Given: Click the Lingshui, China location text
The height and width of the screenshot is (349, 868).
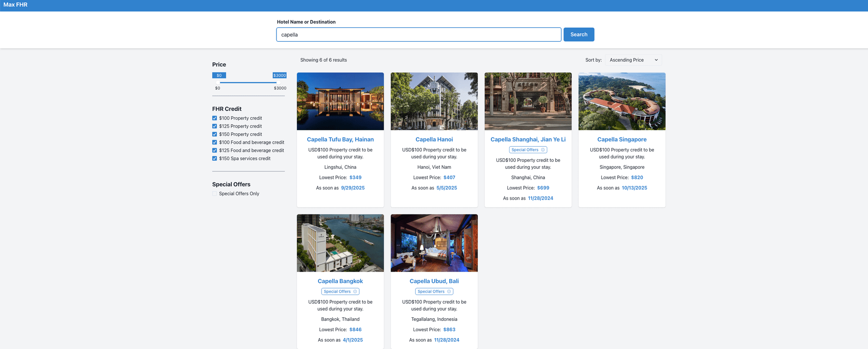Looking at the screenshot, I should click(x=340, y=167).
